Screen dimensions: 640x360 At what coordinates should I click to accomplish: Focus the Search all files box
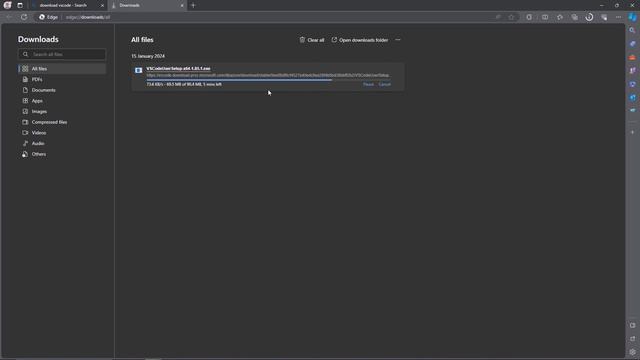62,54
